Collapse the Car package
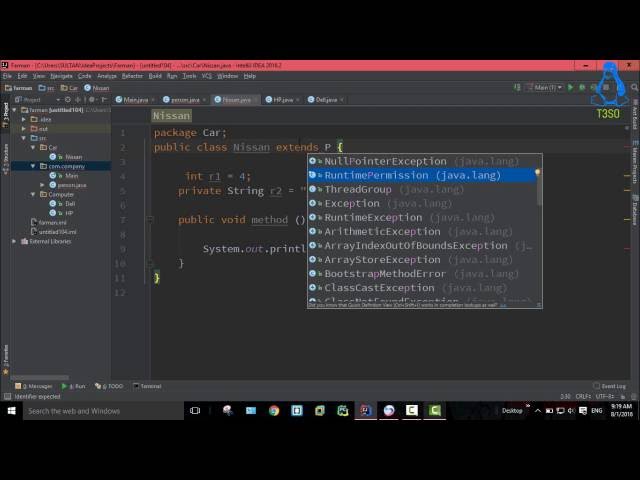The height and width of the screenshot is (480, 640). click(x=33, y=147)
